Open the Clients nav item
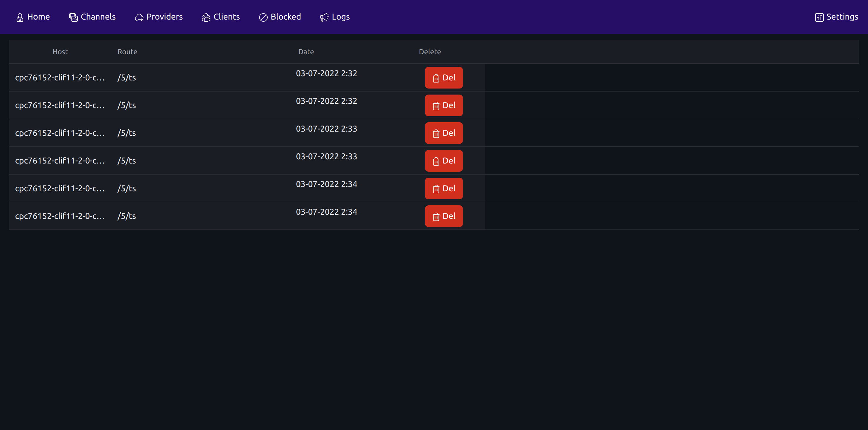This screenshot has width=868, height=430. tap(221, 17)
